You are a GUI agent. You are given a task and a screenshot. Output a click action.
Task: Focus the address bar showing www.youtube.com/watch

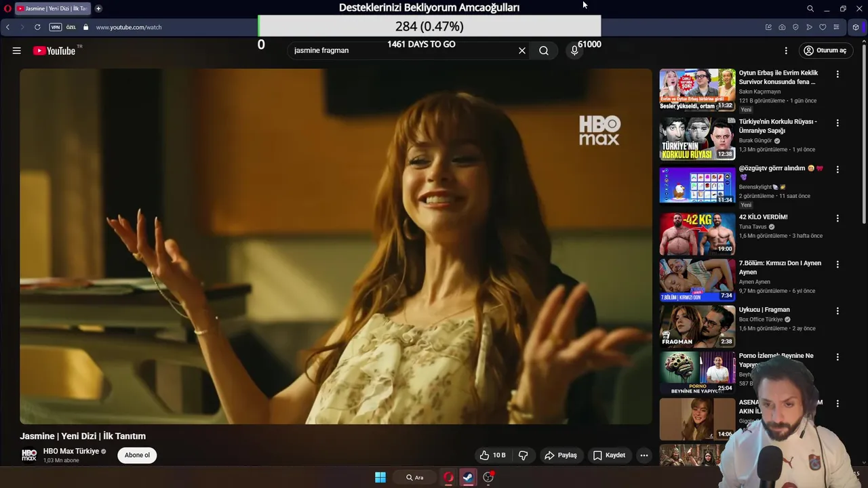(129, 27)
